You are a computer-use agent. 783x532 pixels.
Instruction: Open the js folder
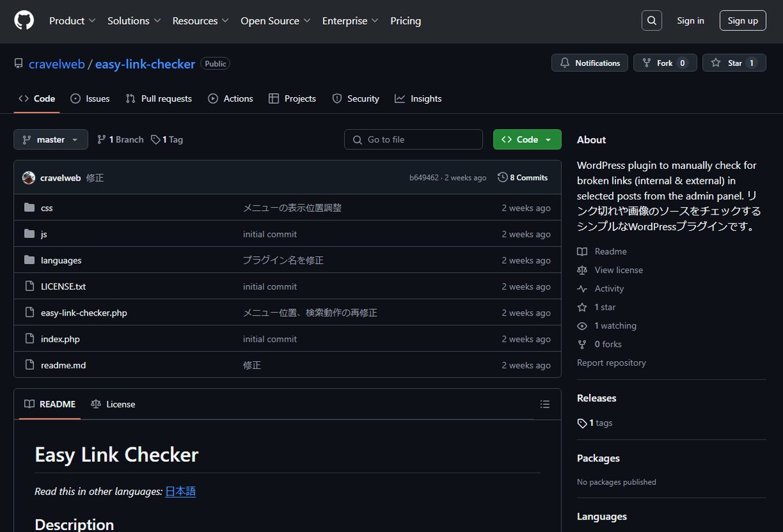point(44,234)
